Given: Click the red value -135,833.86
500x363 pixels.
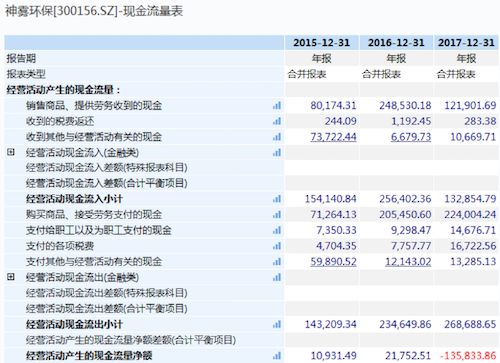Looking at the screenshot, I should click(x=468, y=356).
